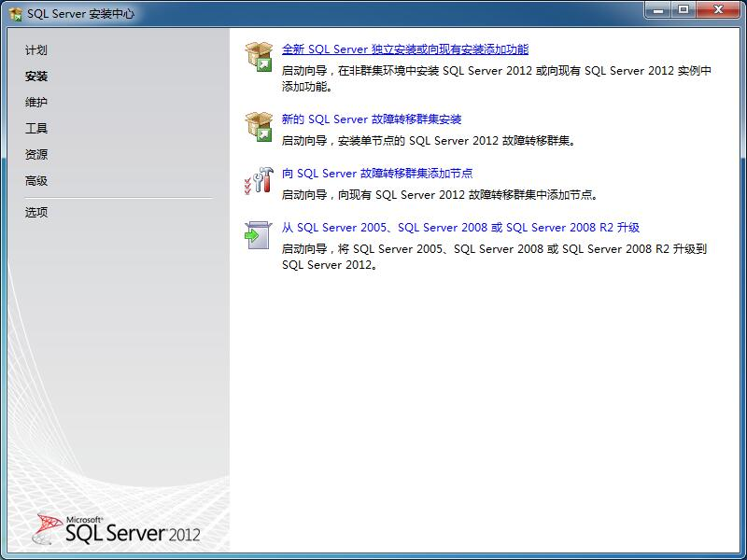Click window title SQL Server 安装中心
Screen dimensions: 747x560
80,14
